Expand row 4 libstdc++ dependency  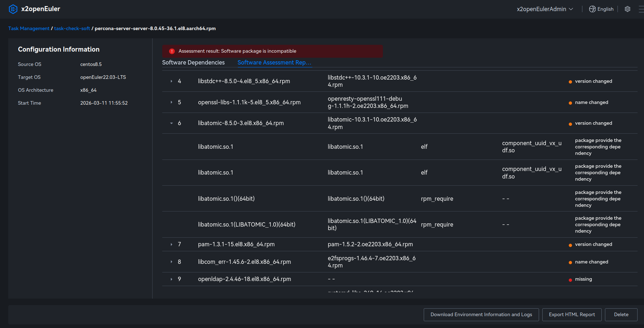click(x=172, y=81)
